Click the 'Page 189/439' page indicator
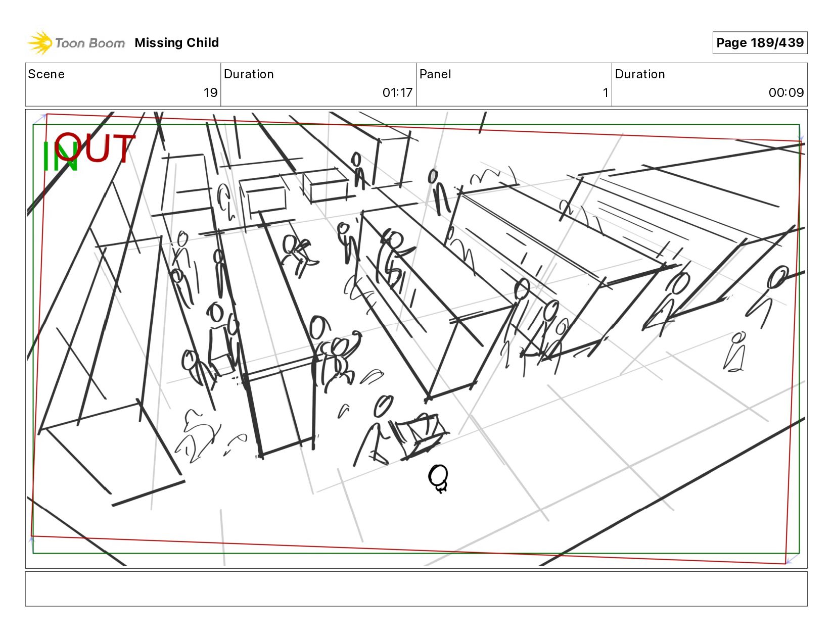 tap(760, 43)
